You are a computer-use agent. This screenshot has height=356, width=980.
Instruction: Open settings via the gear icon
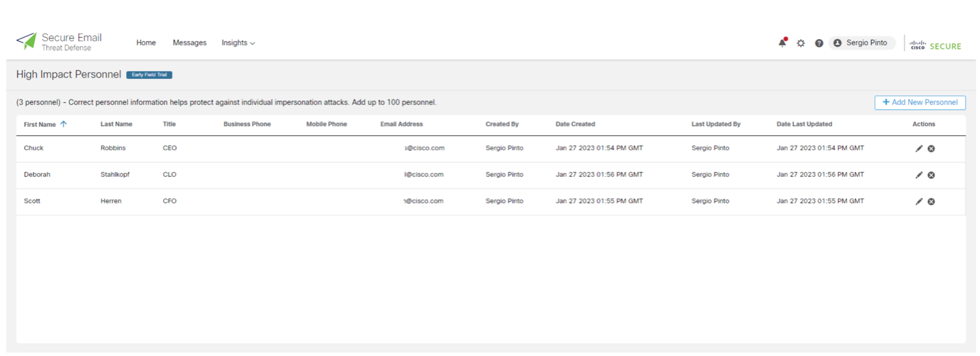(x=800, y=43)
